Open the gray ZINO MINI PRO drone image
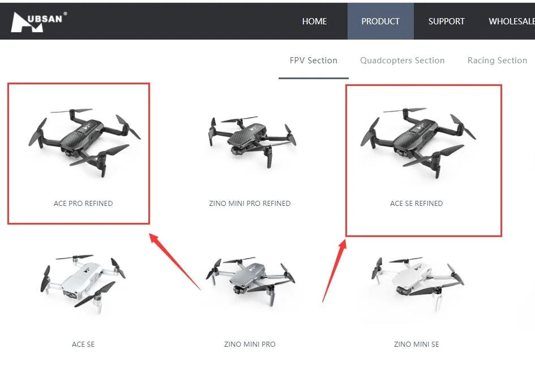The image size is (535, 392). click(250, 282)
